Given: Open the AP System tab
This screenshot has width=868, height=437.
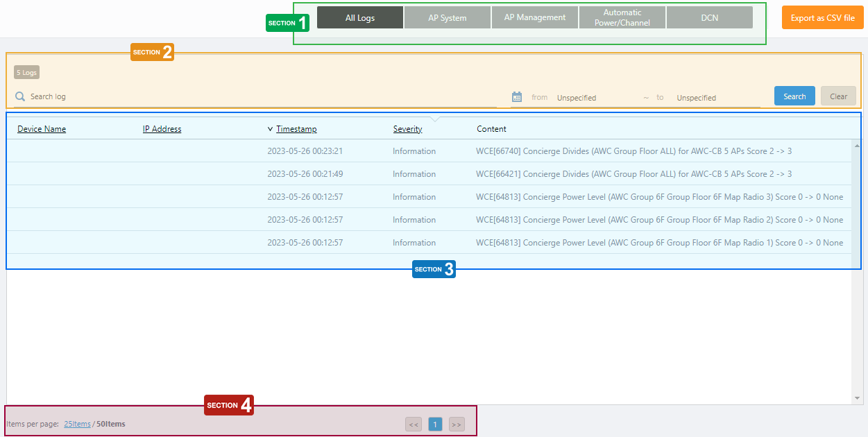Looking at the screenshot, I should (x=447, y=18).
